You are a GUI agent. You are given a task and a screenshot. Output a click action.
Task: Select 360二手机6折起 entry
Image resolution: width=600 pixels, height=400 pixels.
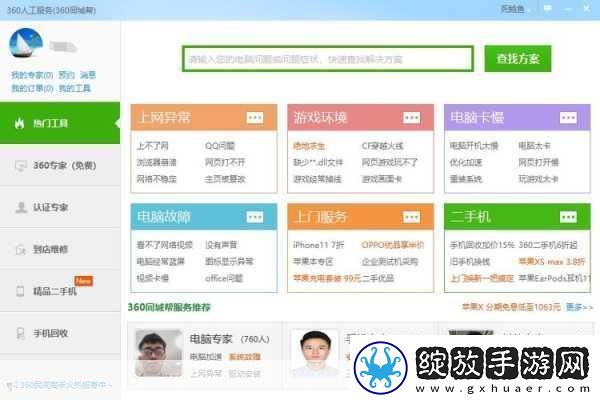pyautogui.click(x=548, y=245)
